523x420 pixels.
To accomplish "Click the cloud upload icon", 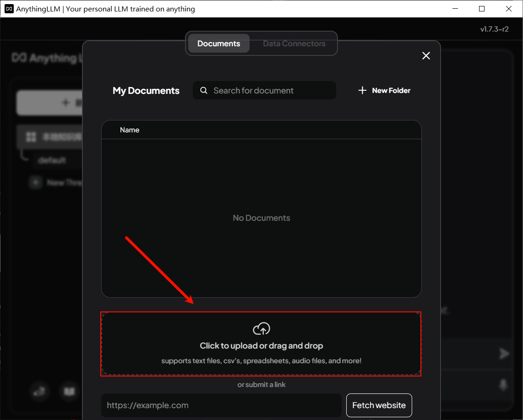I will [261, 328].
